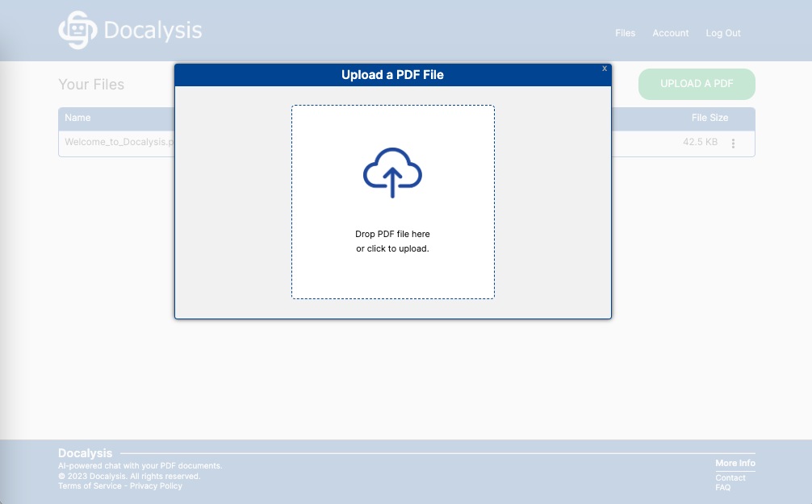
Task: Click the Your Files heading
Action: click(x=91, y=85)
